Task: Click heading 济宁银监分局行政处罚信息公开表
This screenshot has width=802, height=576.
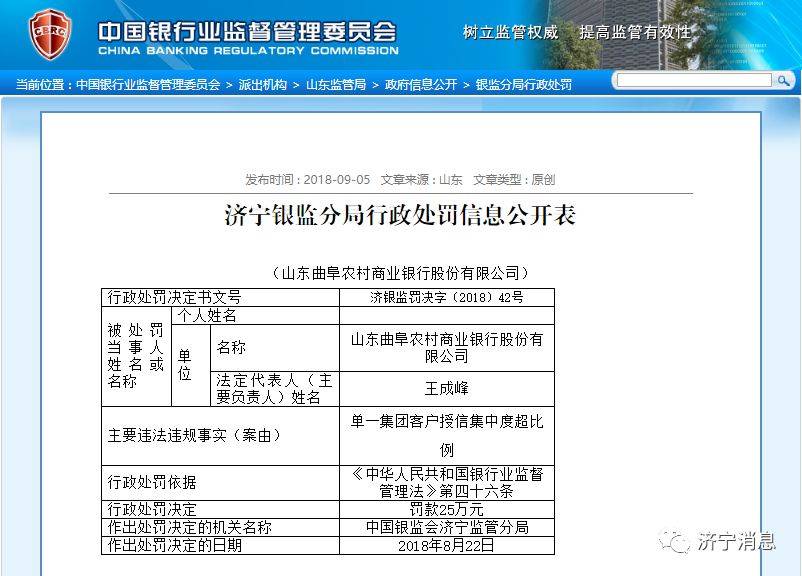Action: point(400,215)
